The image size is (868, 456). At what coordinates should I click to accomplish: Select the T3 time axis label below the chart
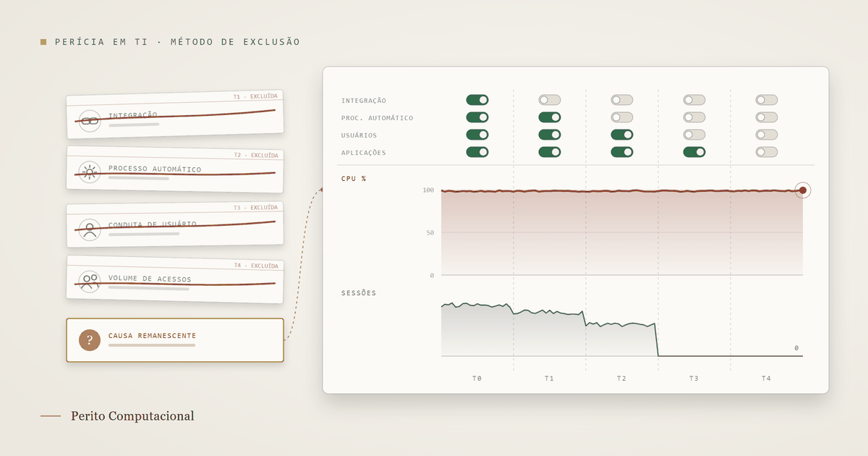694,379
